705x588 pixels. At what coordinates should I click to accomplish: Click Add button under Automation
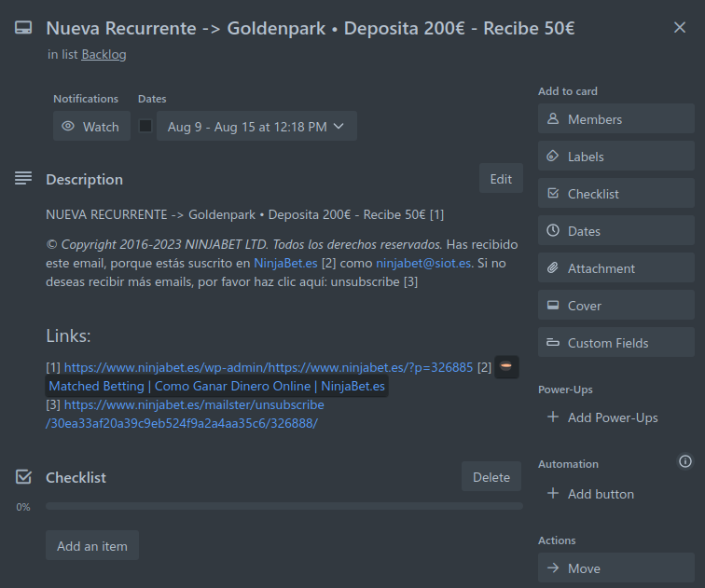pos(601,494)
